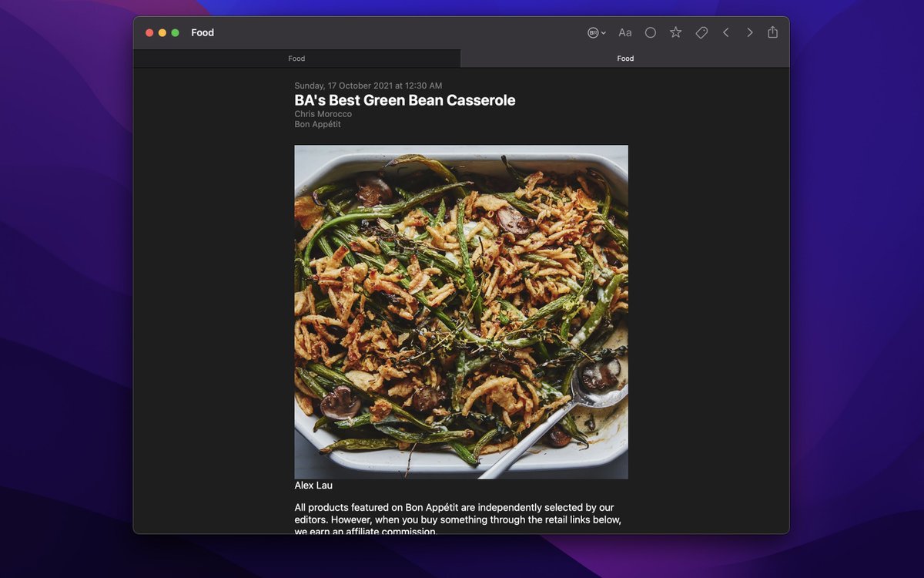Go to the previous article
This screenshot has height=578, width=924.
[725, 32]
